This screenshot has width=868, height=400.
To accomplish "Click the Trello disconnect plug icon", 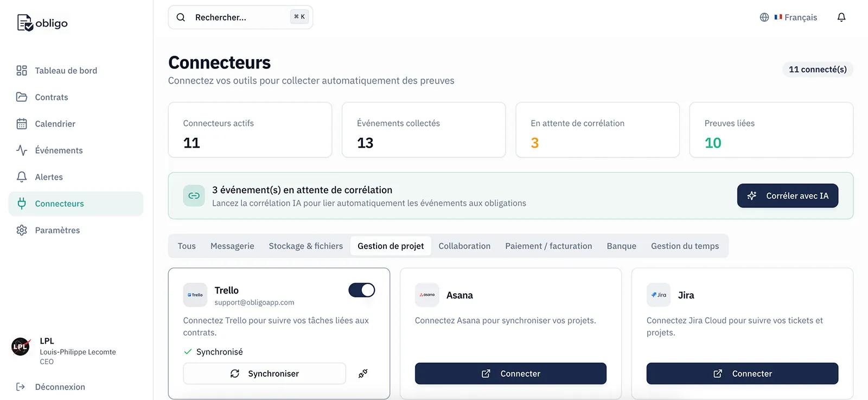I will pyautogui.click(x=363, y=373).
